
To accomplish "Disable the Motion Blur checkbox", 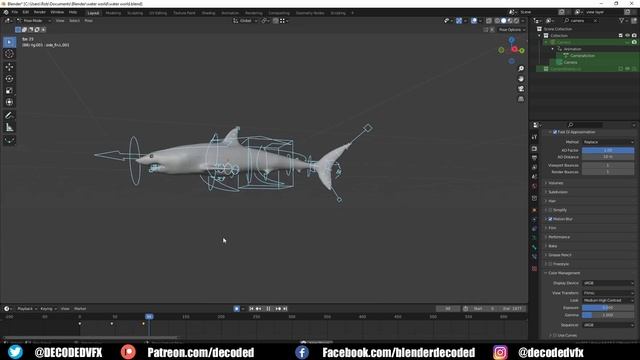I will (550, 219).
